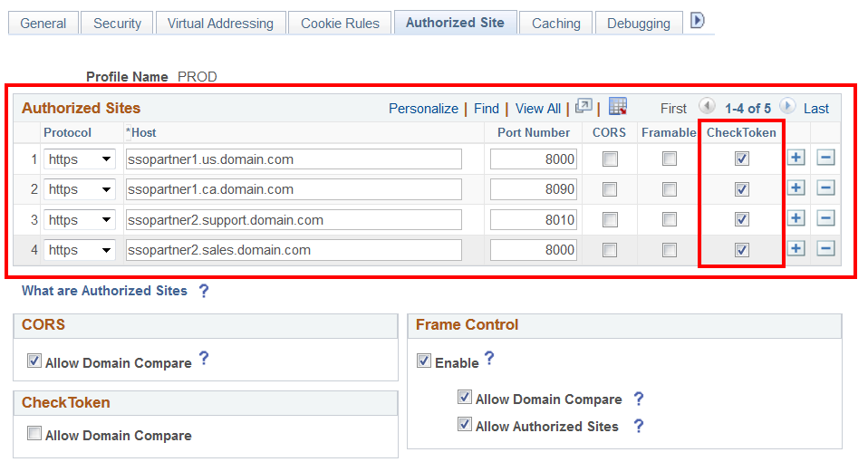Open the Cookie Rules tab
Viewport: 868px width, 462px height.
tap(340, 24)
